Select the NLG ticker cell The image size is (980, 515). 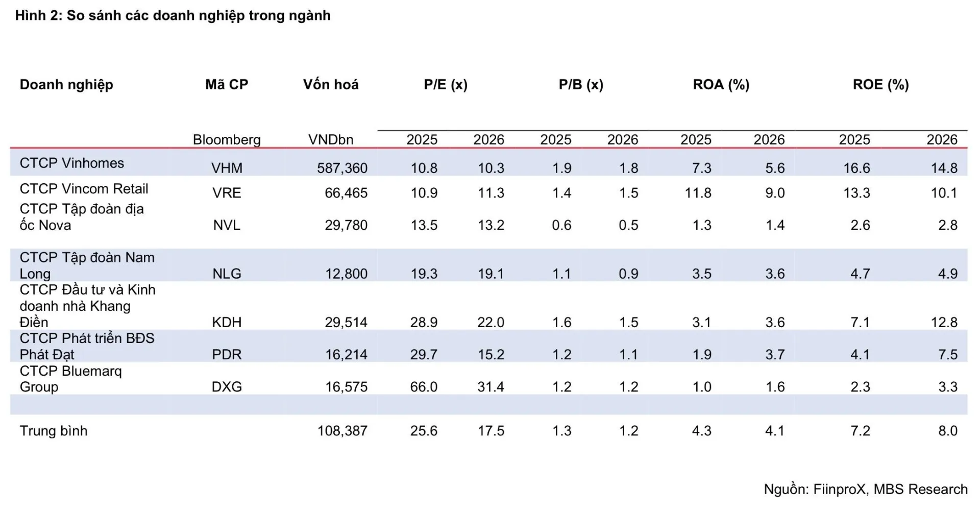(x=227, y=274)
